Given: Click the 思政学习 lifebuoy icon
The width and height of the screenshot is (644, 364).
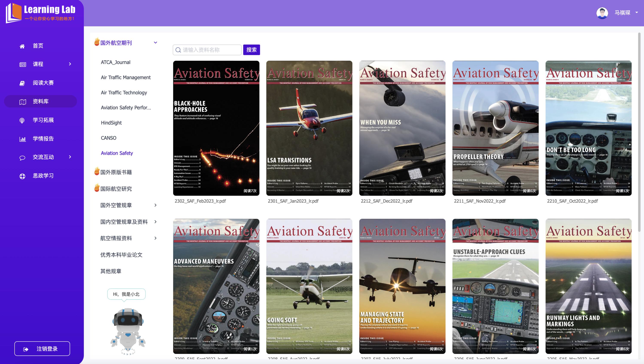Looking at the screenshot, I should [x=22, y=176].
